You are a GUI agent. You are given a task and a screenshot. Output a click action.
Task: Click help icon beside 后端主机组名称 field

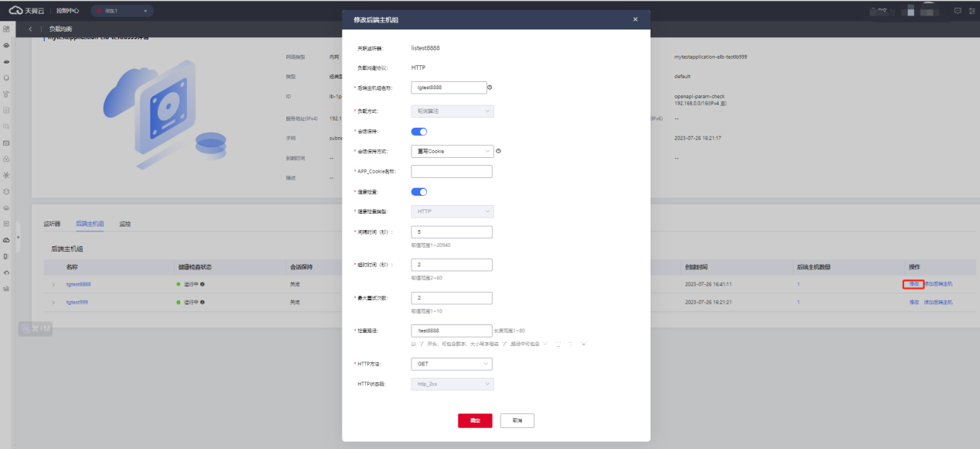coord(490,87)
